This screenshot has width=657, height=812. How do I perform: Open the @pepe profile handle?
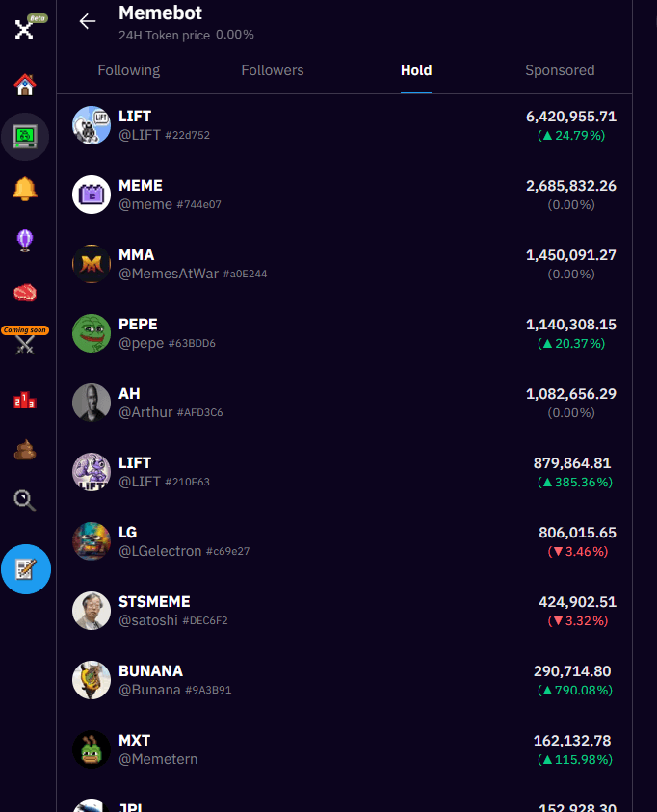click(141, 343)
